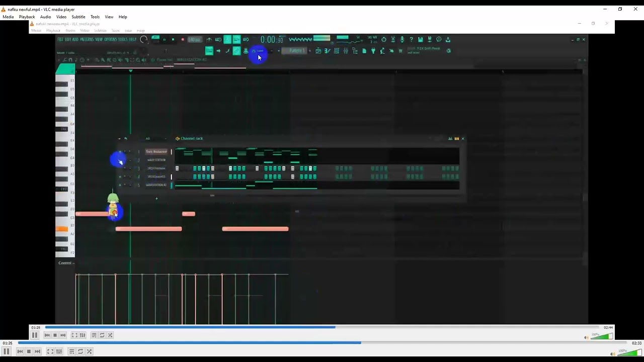Select the Toxic Biohazard channel button

[x=156, y=151]
